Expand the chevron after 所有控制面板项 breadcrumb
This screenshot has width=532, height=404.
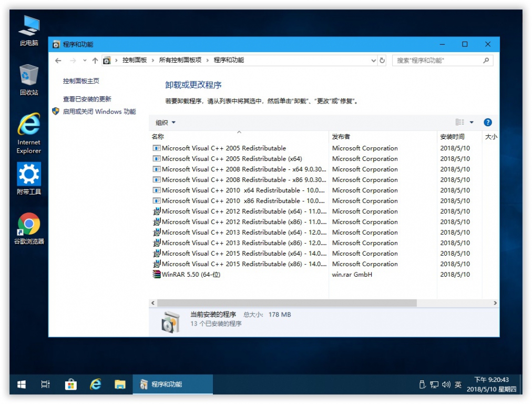tap(207, 60)
